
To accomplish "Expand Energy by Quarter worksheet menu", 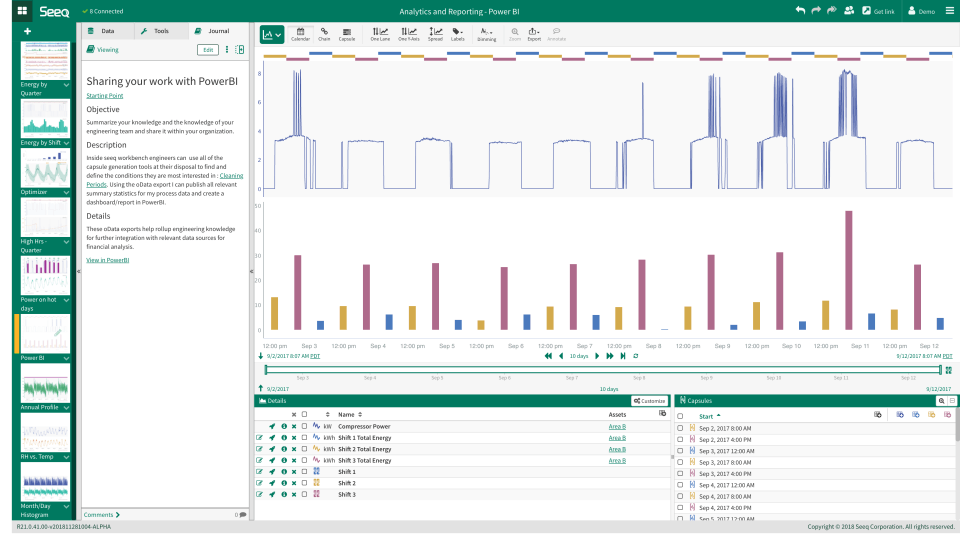I will [66, 85].
